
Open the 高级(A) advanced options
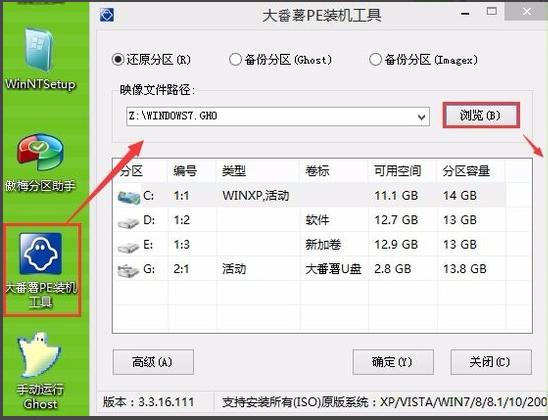tap(153, 362)
